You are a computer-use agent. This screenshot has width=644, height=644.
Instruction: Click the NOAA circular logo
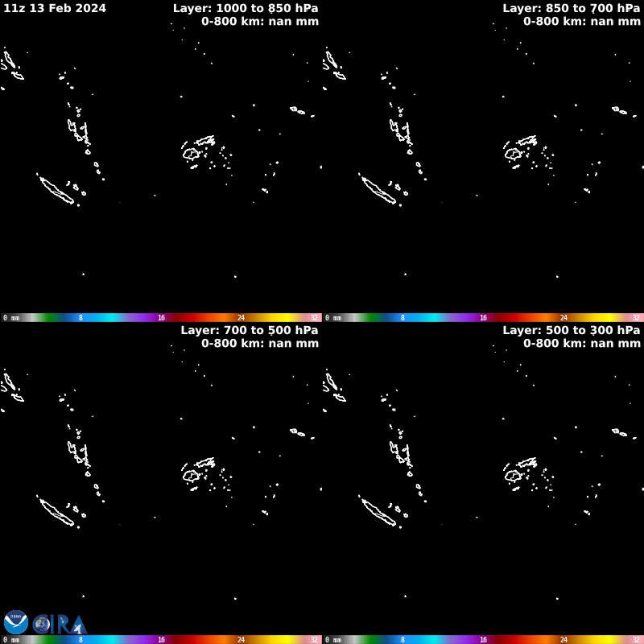(x=16, y=622)
